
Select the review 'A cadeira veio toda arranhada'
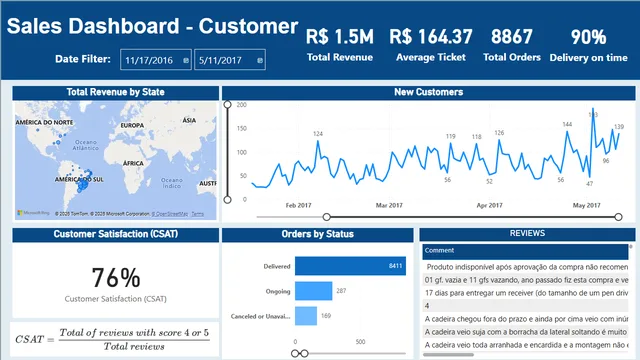point(525,345)
